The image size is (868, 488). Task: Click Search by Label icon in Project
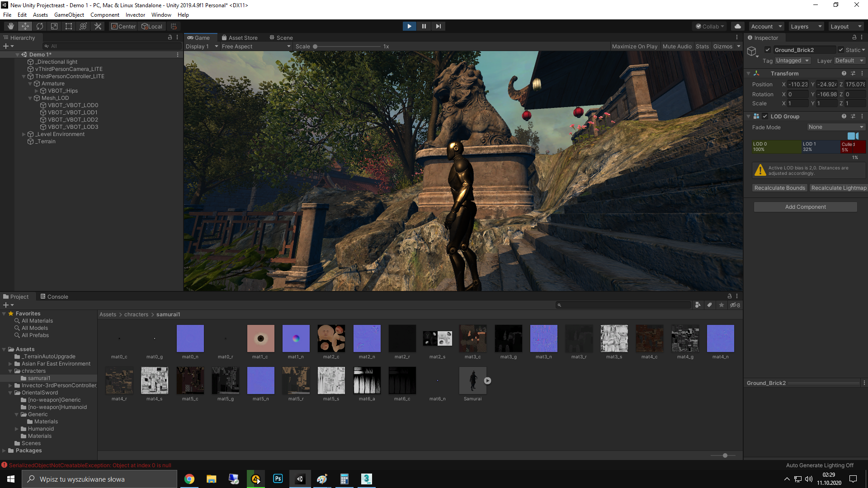(x=710, y=305)
